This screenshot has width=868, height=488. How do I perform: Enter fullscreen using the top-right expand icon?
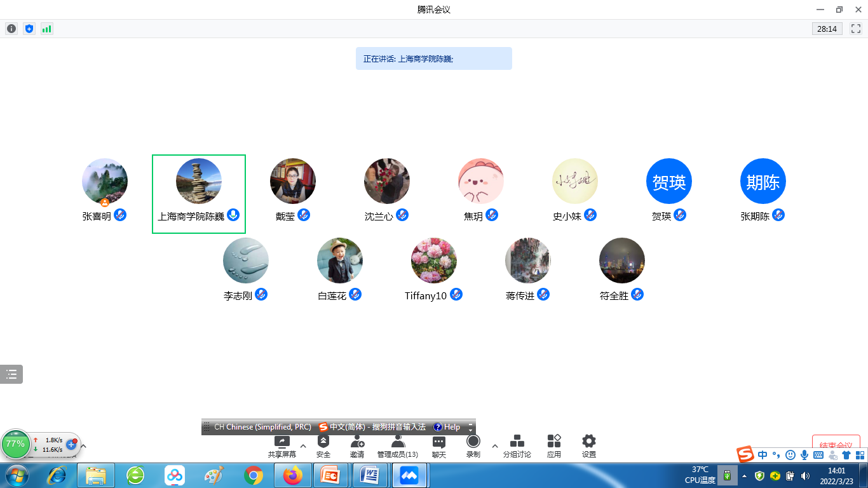(x=854, y=29)
